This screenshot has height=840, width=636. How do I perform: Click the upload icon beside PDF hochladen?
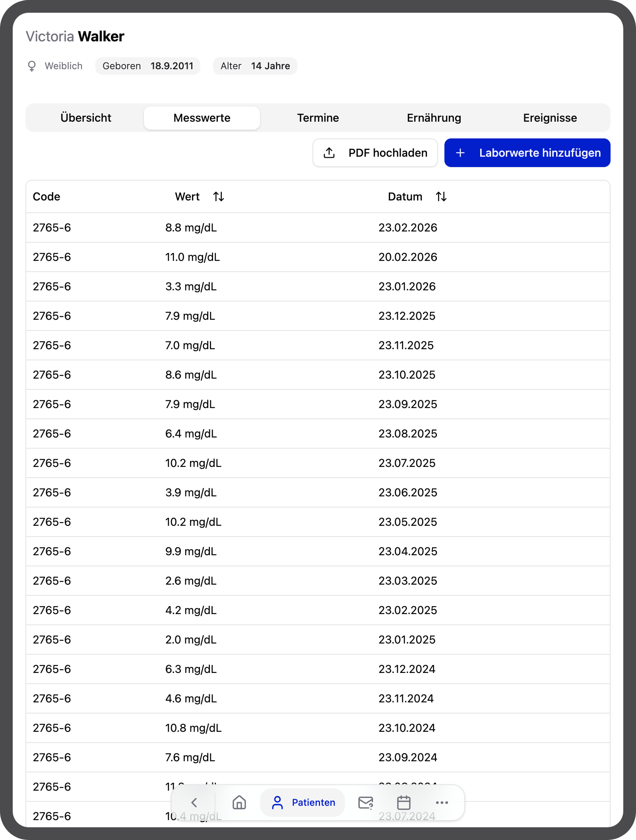(x=329, y=153)
